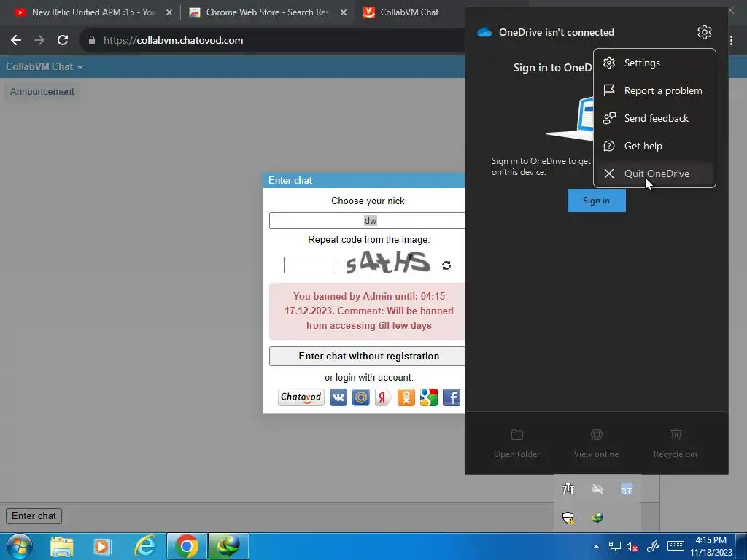Screen dimensions: 747x560
Task: Click the OneDrive tray cloud icon
Action: pyautogui.click(x=597, y=489)
